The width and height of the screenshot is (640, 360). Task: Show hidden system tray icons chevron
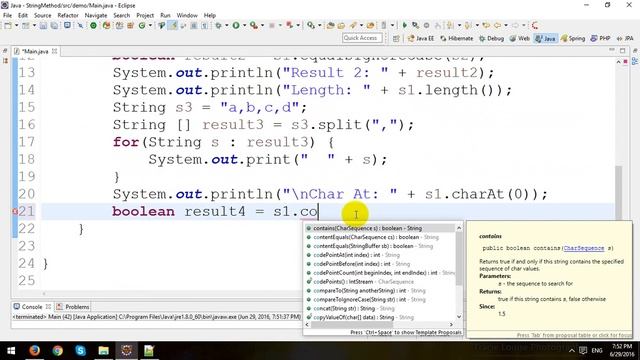[x=571, y=351]
